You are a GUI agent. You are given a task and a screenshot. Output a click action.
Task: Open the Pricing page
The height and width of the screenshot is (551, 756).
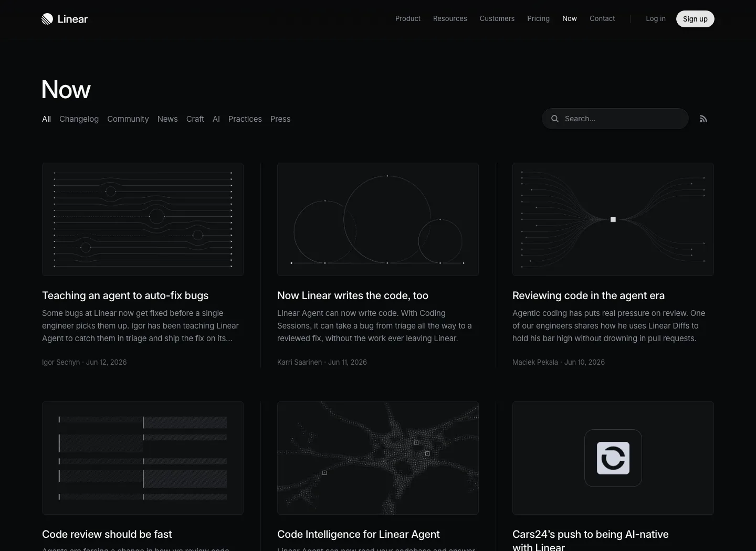pyautogui.click(x=539, y=18)
